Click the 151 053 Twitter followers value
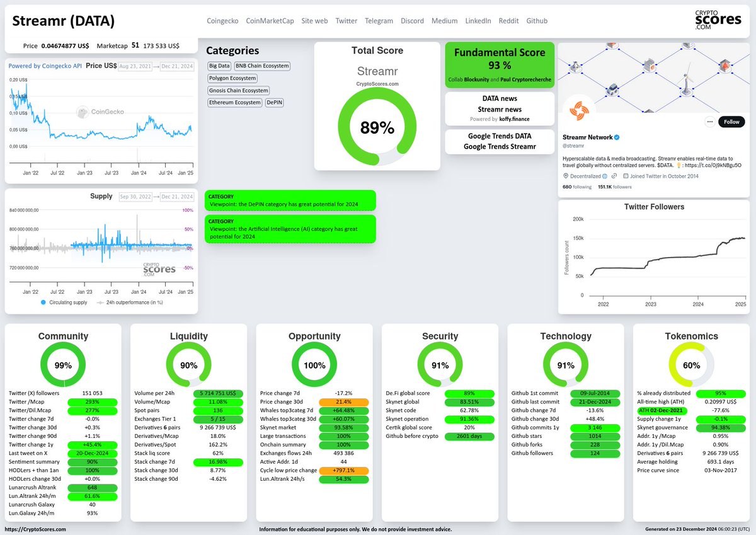Image resolution: width=756 pixels, height=535 pixels. [92, 393]
